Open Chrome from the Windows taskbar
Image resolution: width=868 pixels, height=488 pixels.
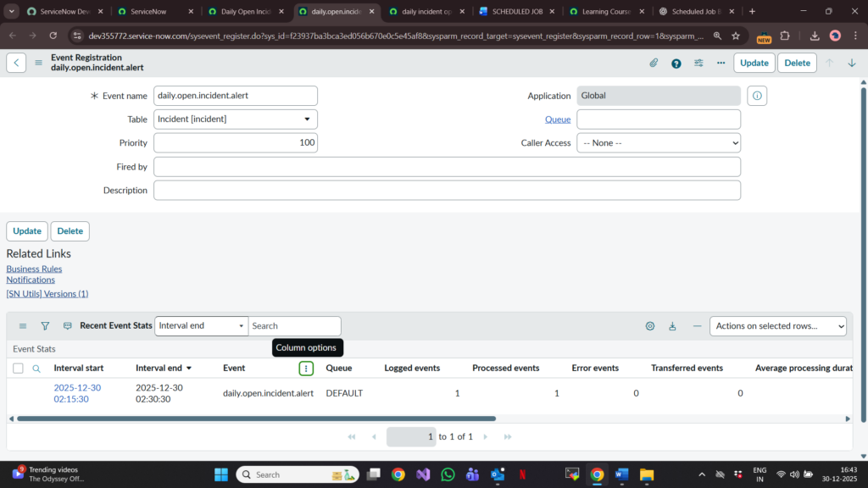(597, 474)
